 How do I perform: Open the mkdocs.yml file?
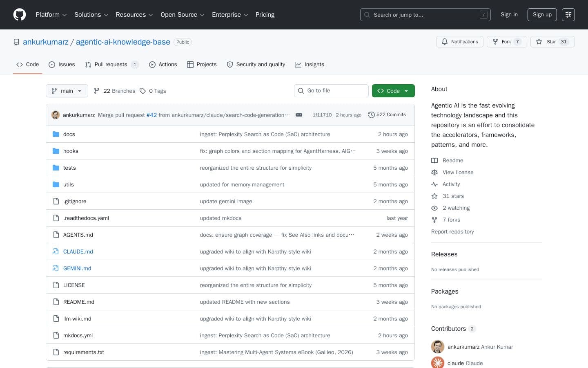click(78, 335)
